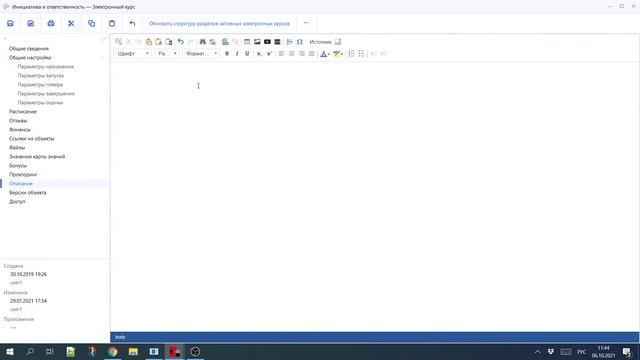
Task: Open Параметры плеера subsection
Action: [x=40, y=84]
